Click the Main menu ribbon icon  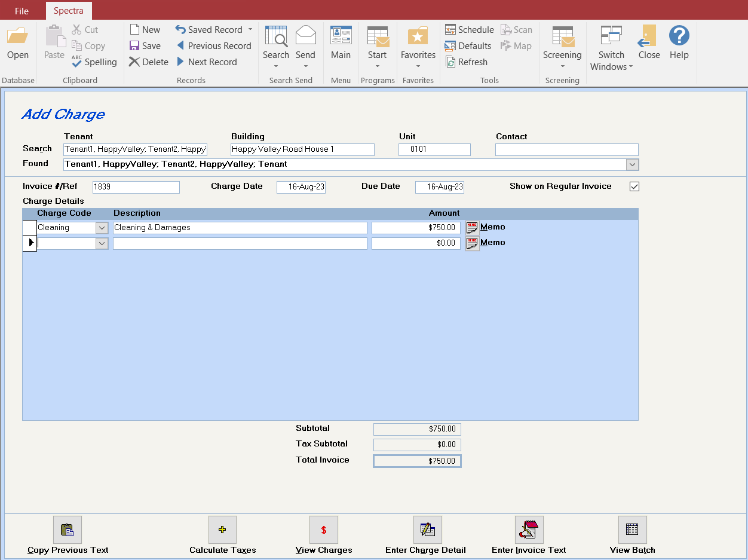pyautogui.click(x=341, y=42)
